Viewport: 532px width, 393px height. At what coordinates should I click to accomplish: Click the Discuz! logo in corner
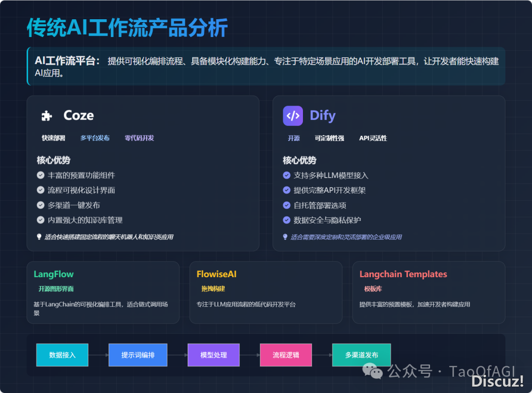497,381
